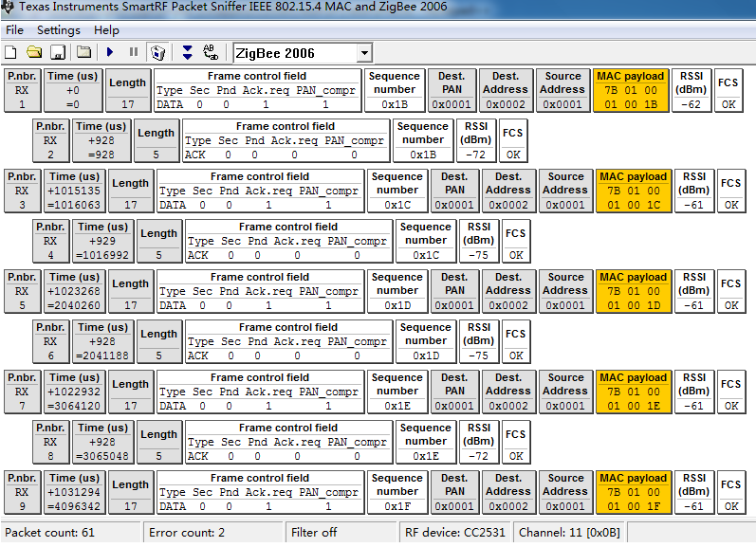Select packet 7 MAC payload ending 1E
The height and width of the screenshot is (547, 756).
click(x=634, y=392)
